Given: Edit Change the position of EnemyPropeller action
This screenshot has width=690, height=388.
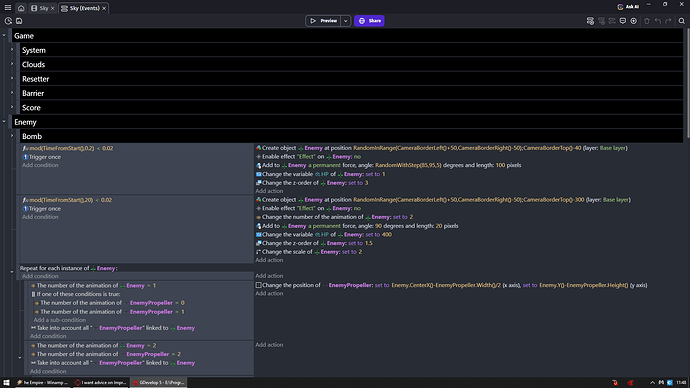Looking at the screenshot, I should pos(451,285).
